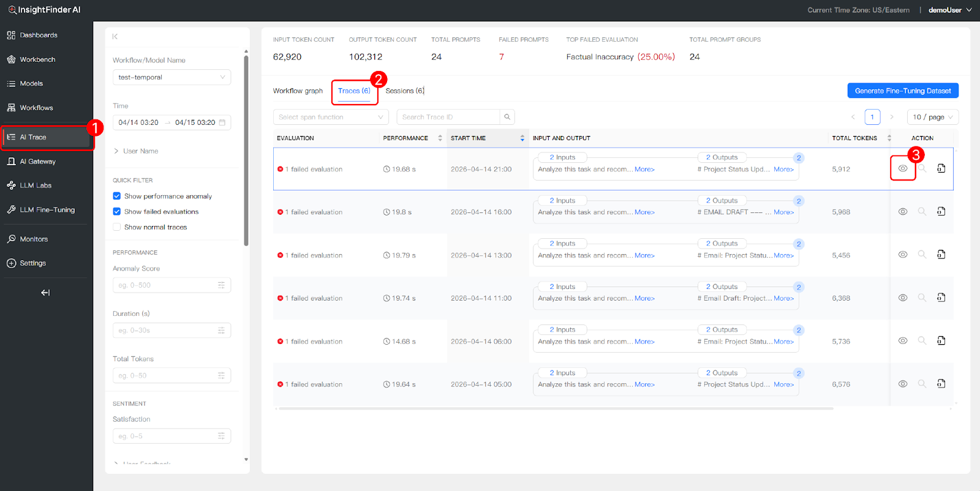Open the 10 / page dropdown

(932, 117)
